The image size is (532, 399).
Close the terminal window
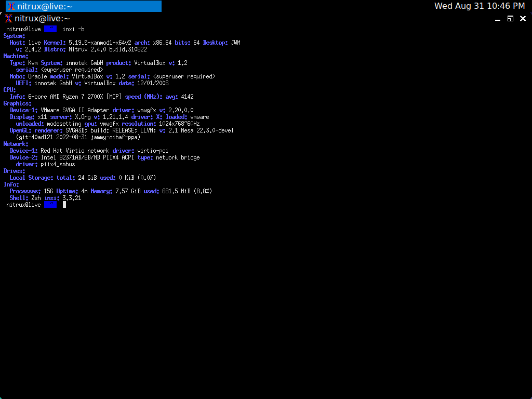(x=523, y=19)
